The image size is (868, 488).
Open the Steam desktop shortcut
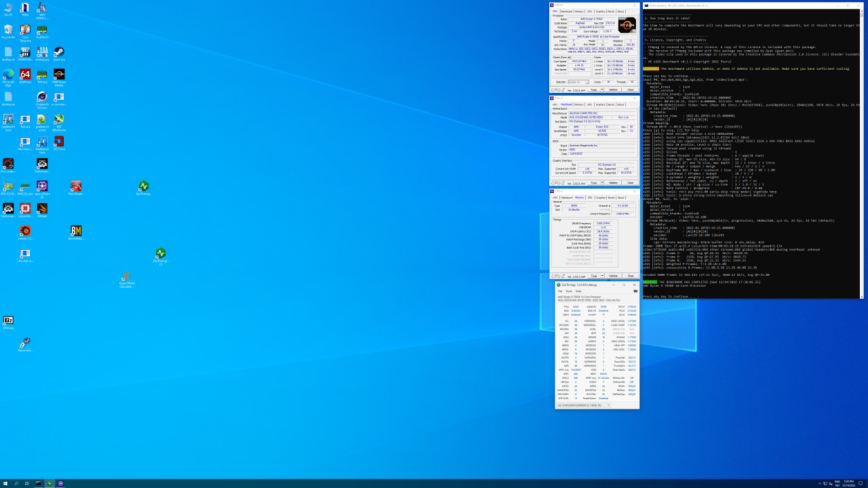(59, 52)
